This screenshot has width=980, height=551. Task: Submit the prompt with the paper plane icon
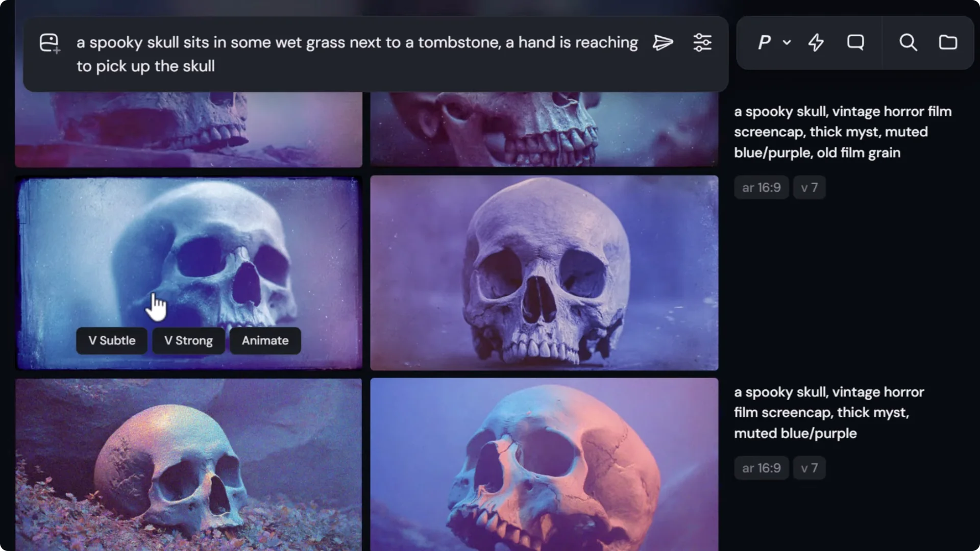click(x=663, y=43)
